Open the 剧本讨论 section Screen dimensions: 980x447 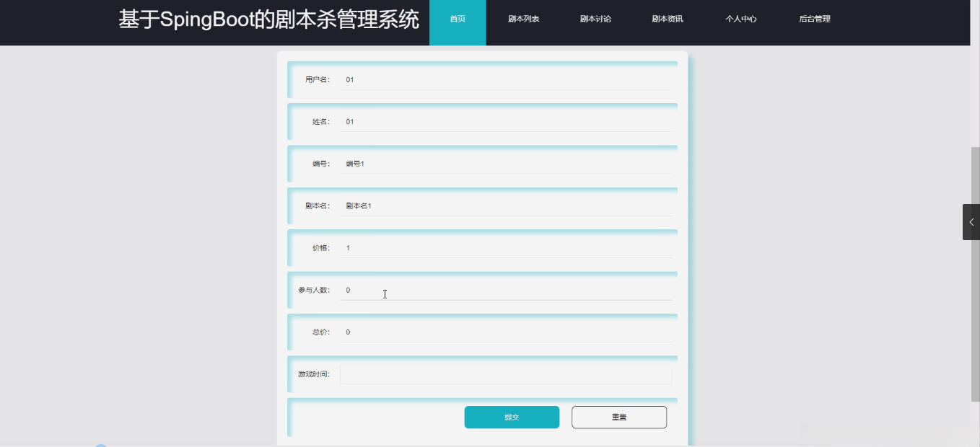(595, 19)
